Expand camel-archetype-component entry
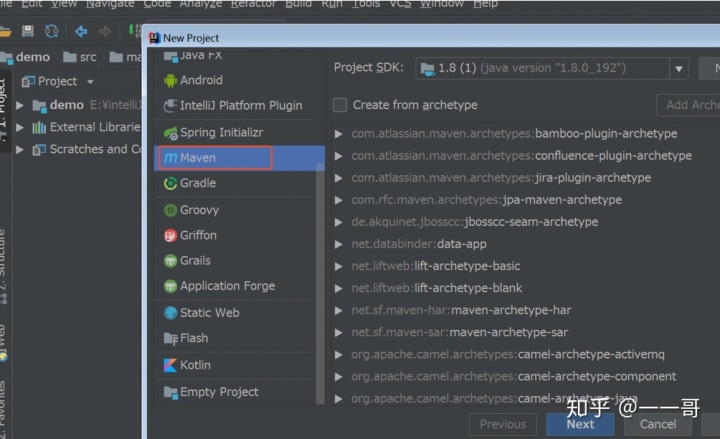This screenshot has width=720, height=439. (338, 377)
